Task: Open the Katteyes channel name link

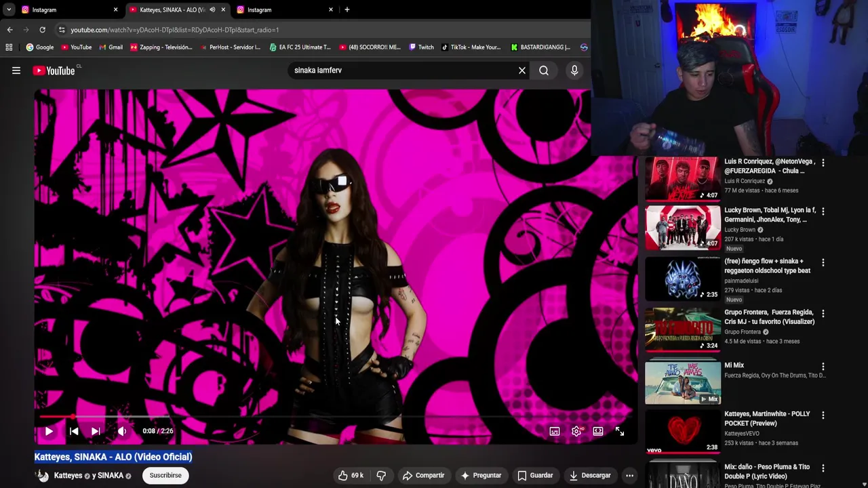Action: [68, 475]
